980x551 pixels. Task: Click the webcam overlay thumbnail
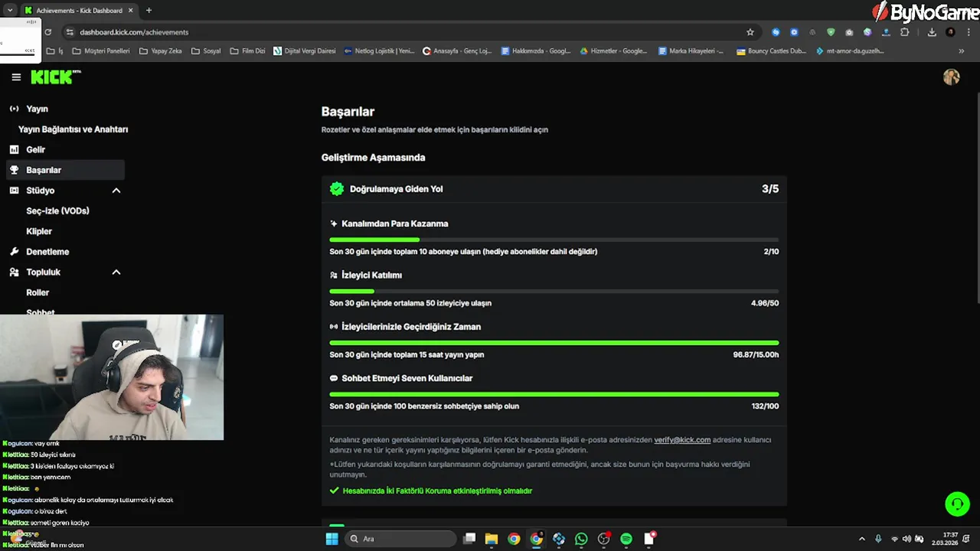point(112,377)
